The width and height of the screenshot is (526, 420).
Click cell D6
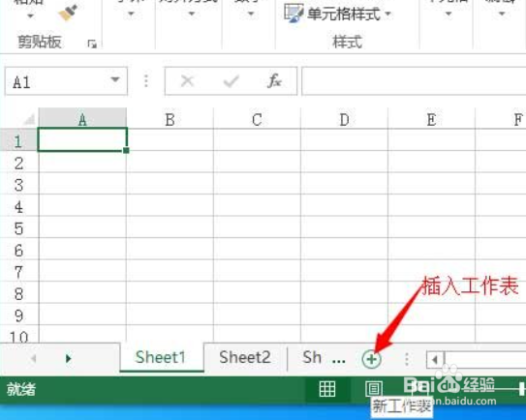tap(344, 249)
